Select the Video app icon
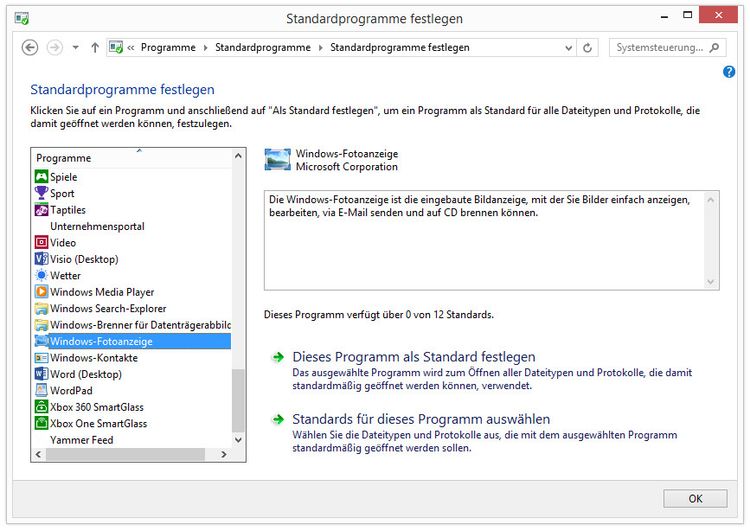Viewport: 750px width, 530px height. click(x=42, y=243)
